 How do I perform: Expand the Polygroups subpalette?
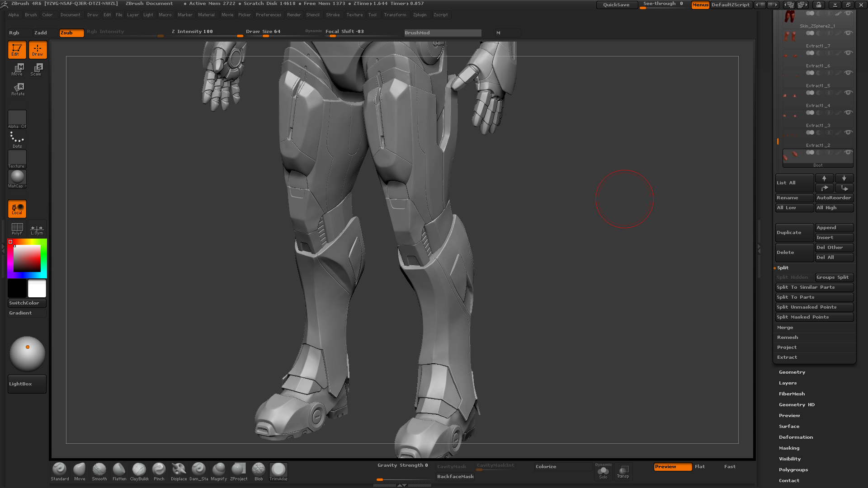point(793,470)
